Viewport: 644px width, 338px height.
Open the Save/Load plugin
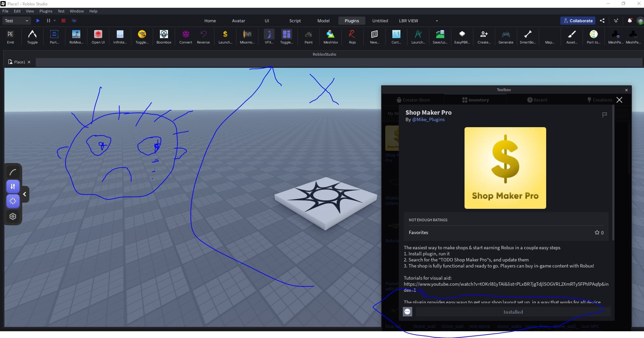click(440, 36)
